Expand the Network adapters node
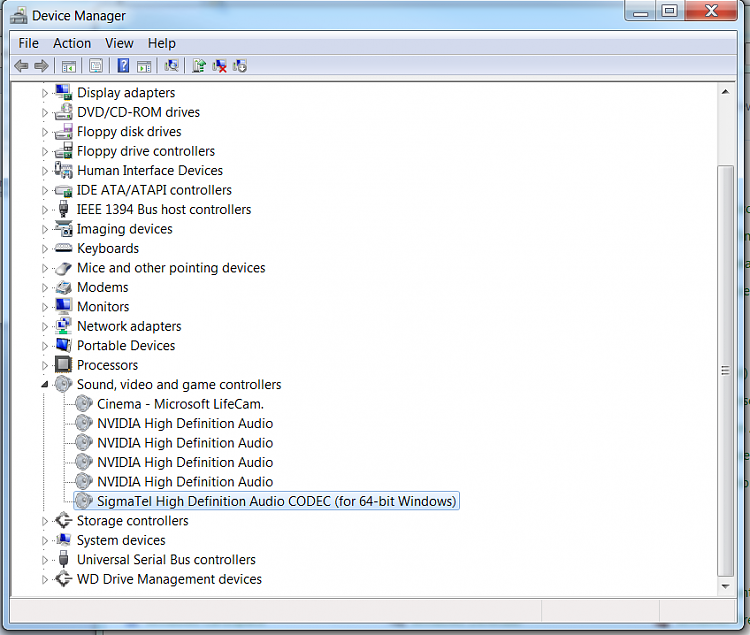 click(44, 327)
